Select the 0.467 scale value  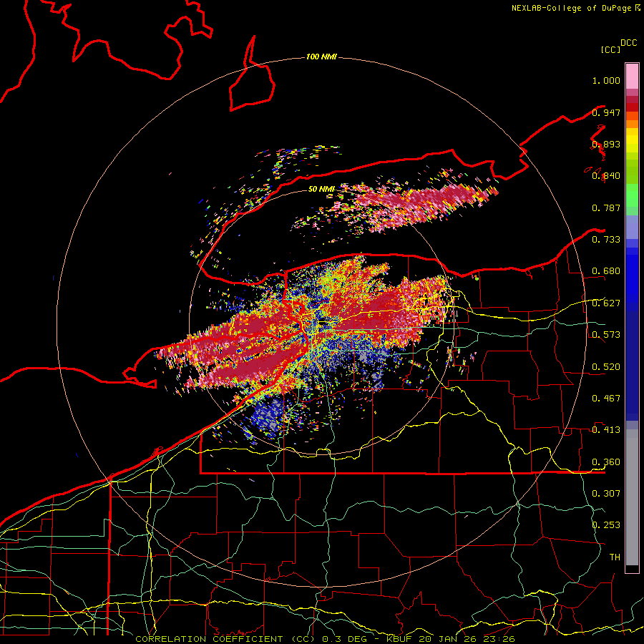[x=606, y=399]
